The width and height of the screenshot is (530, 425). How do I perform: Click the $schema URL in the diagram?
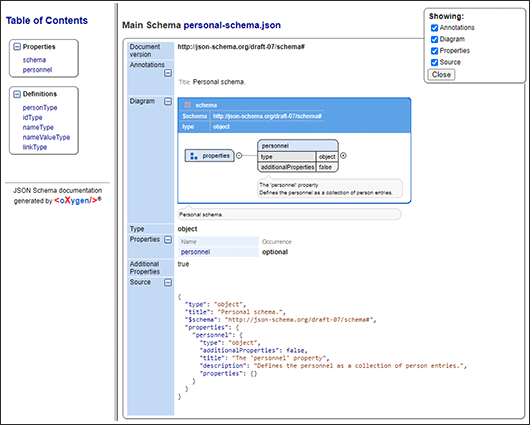point(267,116)
